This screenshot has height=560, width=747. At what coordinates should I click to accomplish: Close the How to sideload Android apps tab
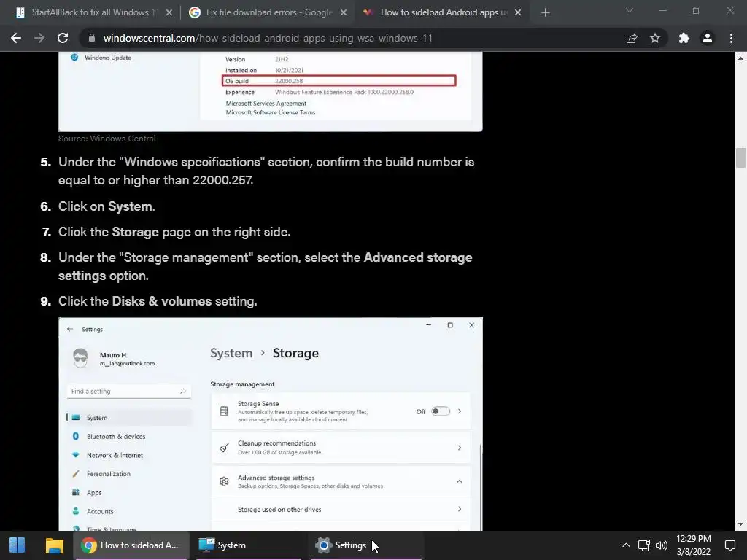coord(519,12)
